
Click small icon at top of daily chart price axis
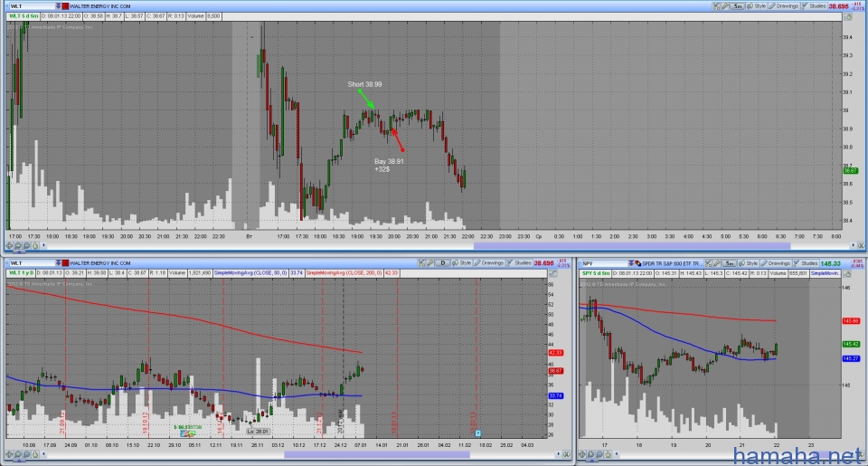click(x=552, y=273)
